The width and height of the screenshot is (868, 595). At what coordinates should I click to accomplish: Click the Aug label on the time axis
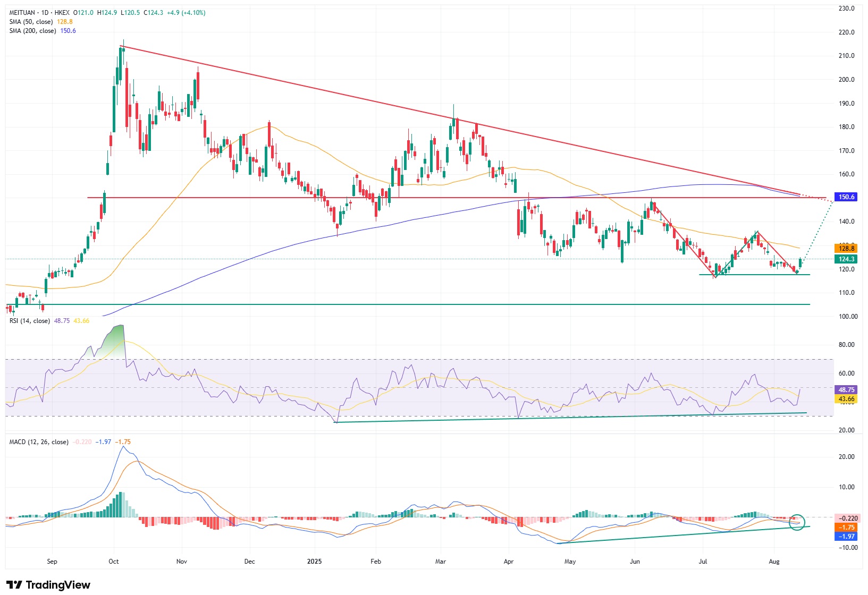(774, 562)
